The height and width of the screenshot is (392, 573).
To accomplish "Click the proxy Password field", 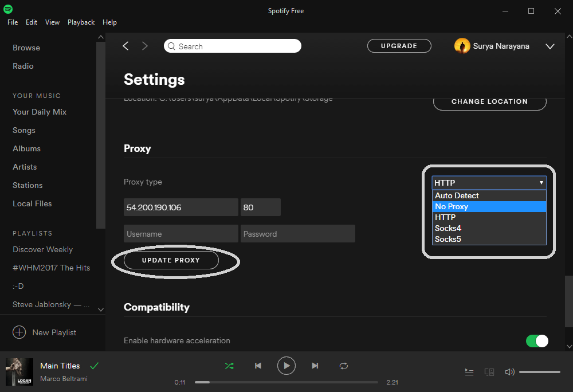I will [298, 234].
